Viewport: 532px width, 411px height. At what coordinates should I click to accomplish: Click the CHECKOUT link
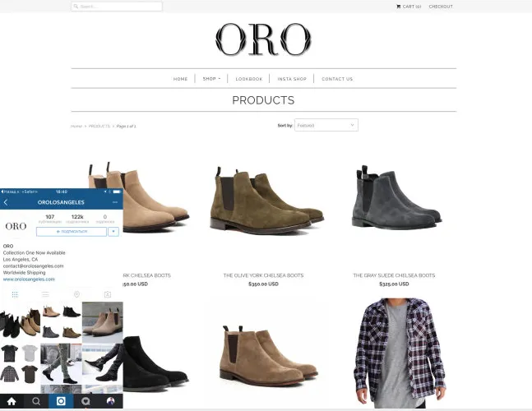(x=441, y=7)
